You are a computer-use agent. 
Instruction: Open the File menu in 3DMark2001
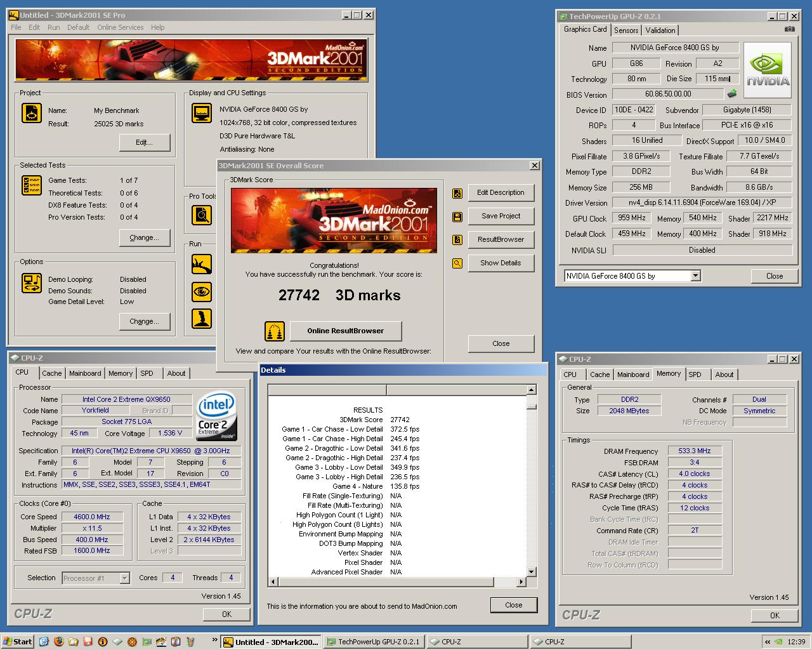click(16, 27)
